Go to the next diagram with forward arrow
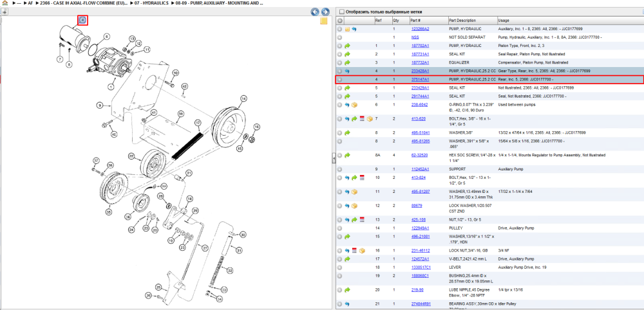 (x=325, y=12)
